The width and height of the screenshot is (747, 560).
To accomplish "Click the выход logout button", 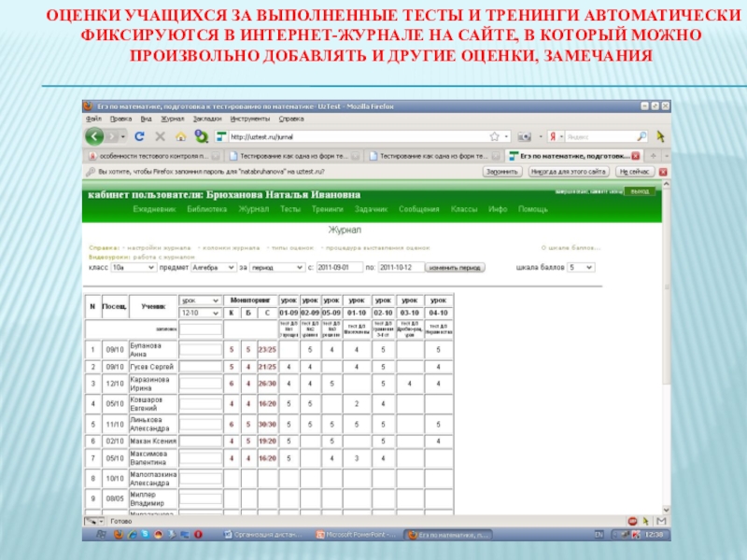I will pyautogui.click(x=640, y=191).
